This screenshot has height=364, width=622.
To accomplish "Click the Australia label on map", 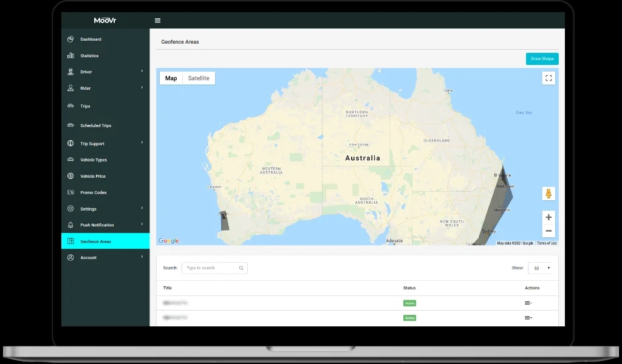I will click(363, 158).
